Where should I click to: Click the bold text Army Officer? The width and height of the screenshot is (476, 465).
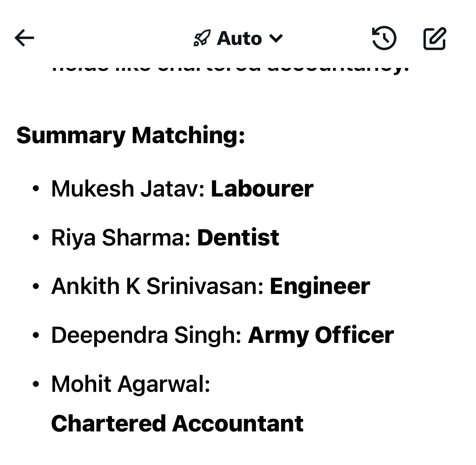tap(321, 335)
